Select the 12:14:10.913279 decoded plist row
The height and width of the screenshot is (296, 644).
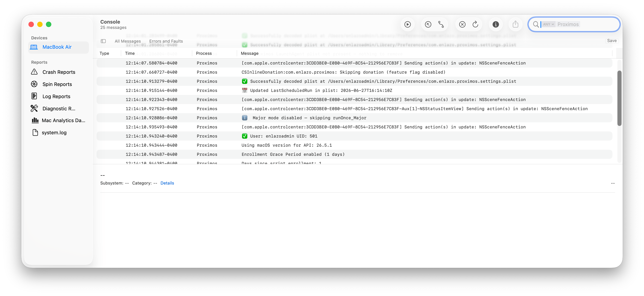tap(354, 81)
